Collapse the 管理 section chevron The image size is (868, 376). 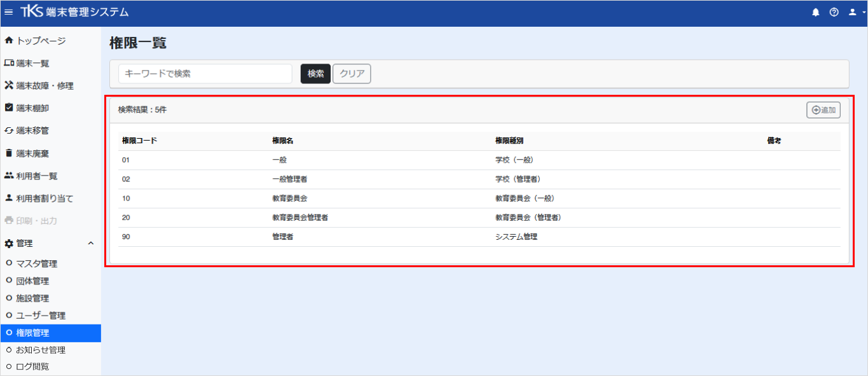pyautogui.click(x=90, y=243)
